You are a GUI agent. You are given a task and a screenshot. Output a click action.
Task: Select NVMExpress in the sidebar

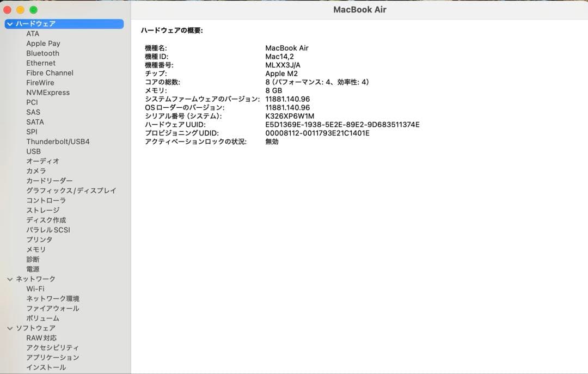click(x=47, y=93)
